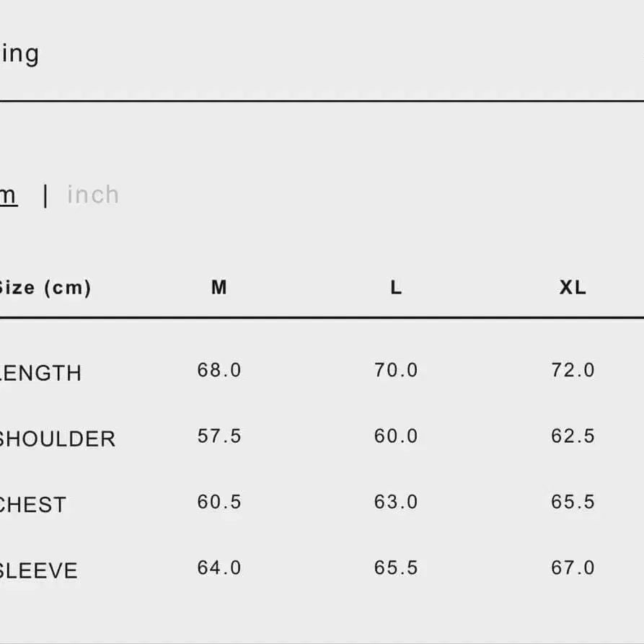The width and height of the screenshot is (644, 644).
Task: Click the XL chest measurement 65.5
Action: click(573, 502)
